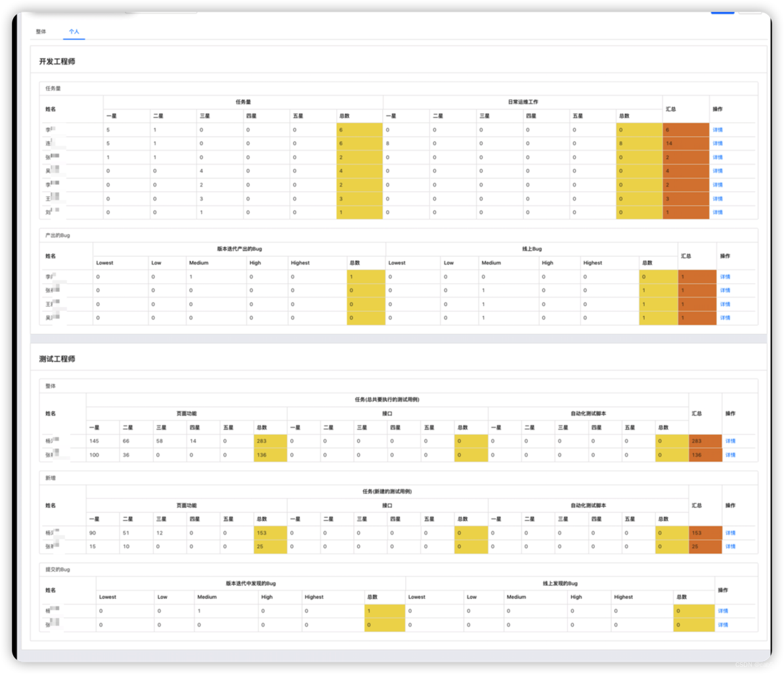Image resolution: width=784 pixels, height=674 pixels.
Task: Click the cell showing 36
Action: tap(136, 455)
